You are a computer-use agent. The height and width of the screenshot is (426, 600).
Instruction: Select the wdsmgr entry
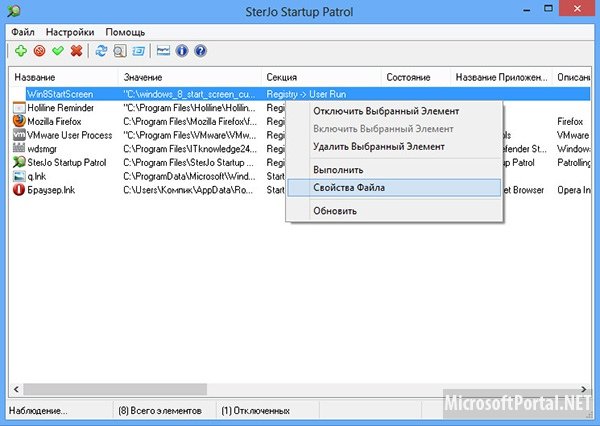click(42, 149)
